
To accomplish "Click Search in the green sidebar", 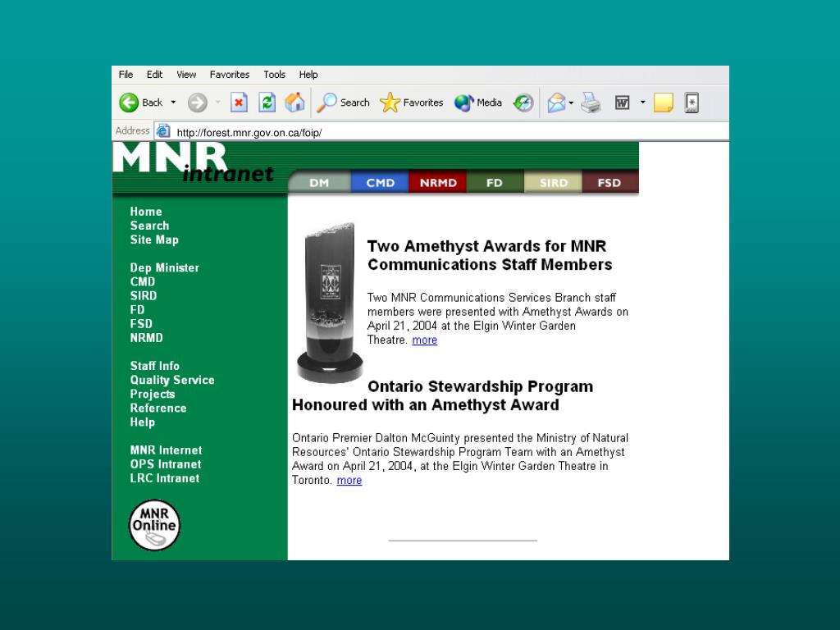I will click(149, 226).
